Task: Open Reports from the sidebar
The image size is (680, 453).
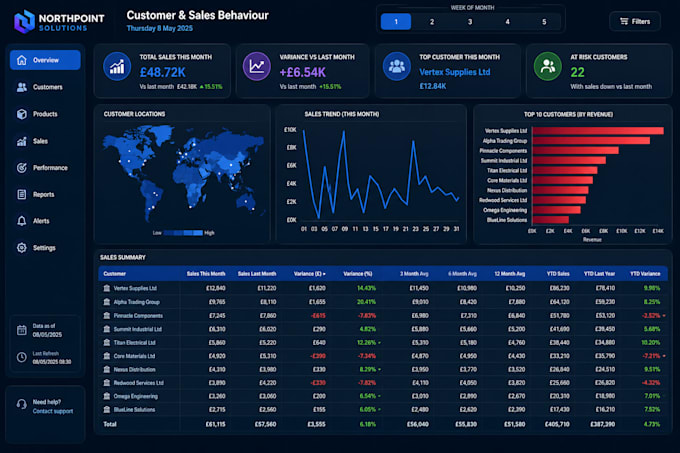Action: 45,194
